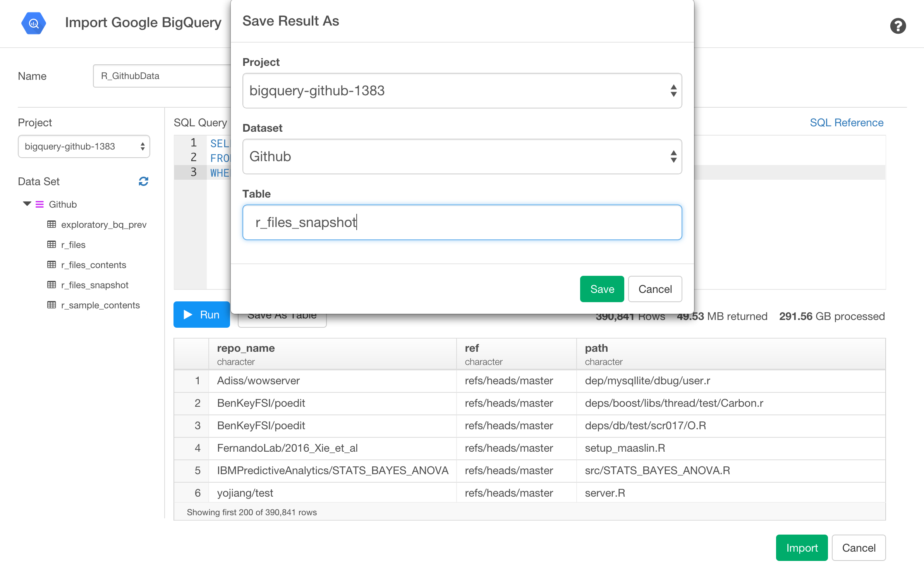The image size is (924, 571).
Task: Select line 3 in the SQL editor gutter
Action: (x=193, y=172)
